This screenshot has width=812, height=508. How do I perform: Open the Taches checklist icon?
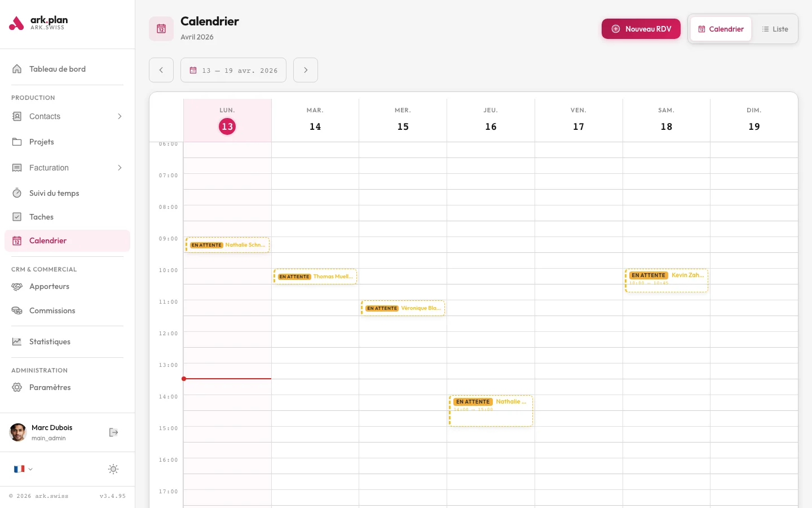click(x=17, y=217)
